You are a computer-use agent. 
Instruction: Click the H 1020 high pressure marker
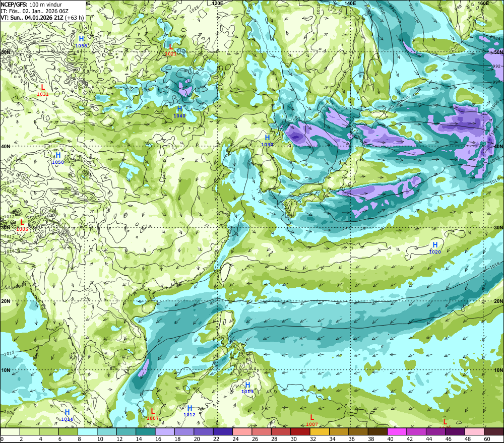(x=435, y=248)
